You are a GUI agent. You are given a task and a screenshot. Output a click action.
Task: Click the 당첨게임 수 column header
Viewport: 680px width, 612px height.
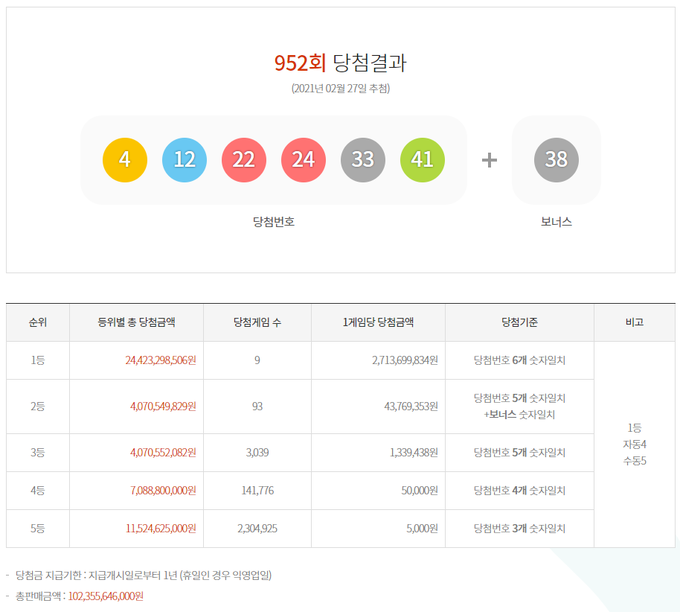tap(257, 322)
